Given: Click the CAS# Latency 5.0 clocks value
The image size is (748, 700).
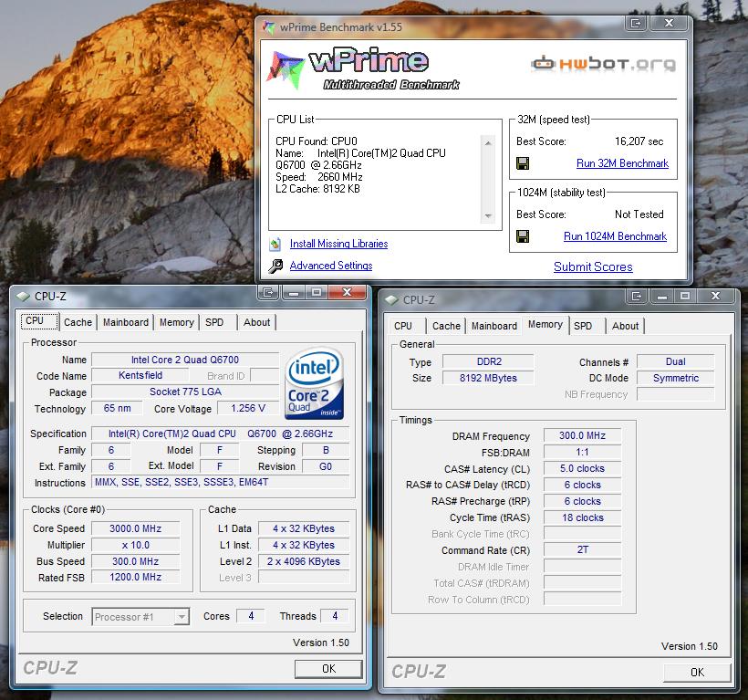Looking at the screenshot, I should tap(583, 468).
